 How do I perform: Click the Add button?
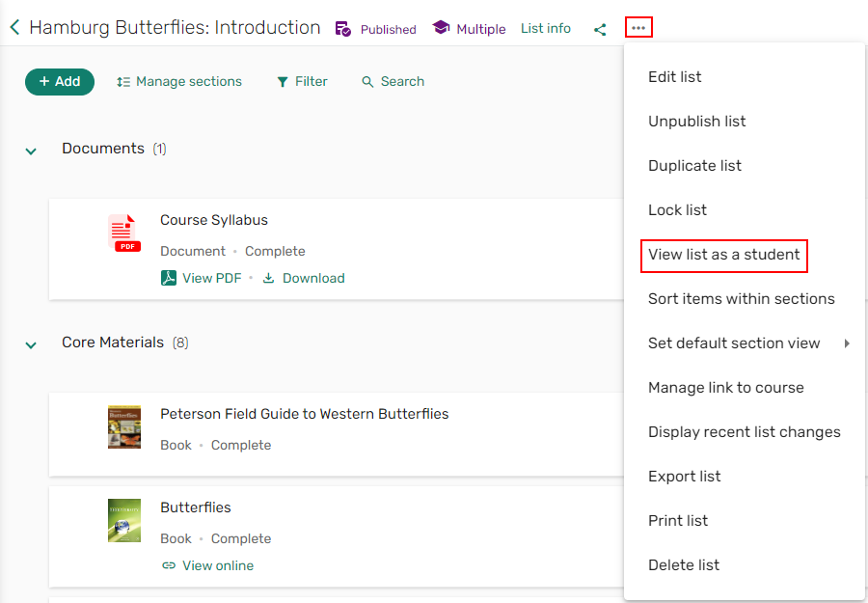coord(60,82)
